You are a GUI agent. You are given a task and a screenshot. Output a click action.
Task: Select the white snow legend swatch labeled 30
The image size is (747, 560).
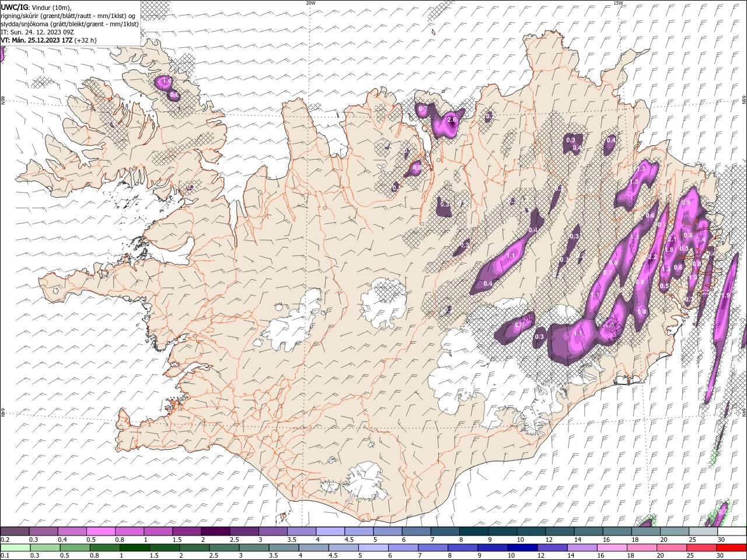(x=732, y=531)
